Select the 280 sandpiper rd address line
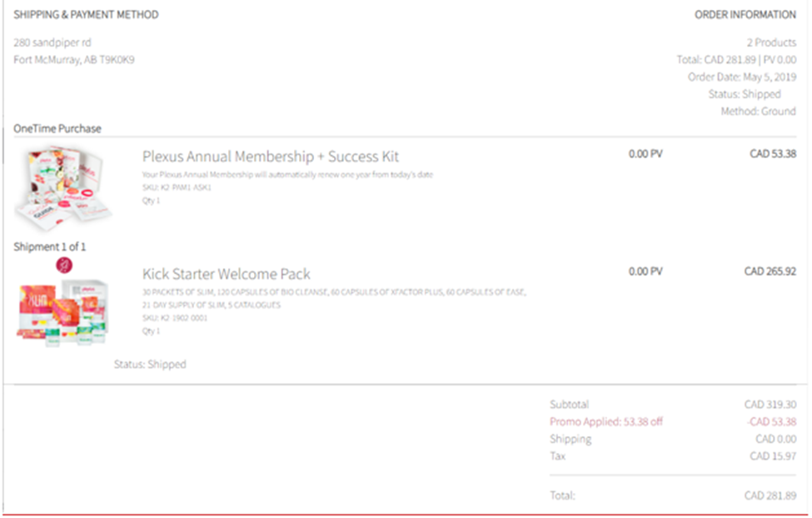The width and height of the screenshot is (812, 518). 52,42
